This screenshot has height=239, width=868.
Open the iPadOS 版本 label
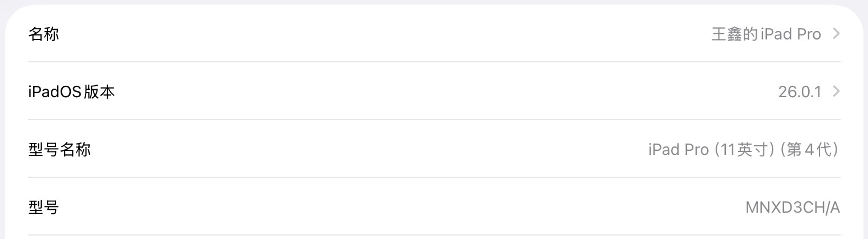click(x=71, y=92)
